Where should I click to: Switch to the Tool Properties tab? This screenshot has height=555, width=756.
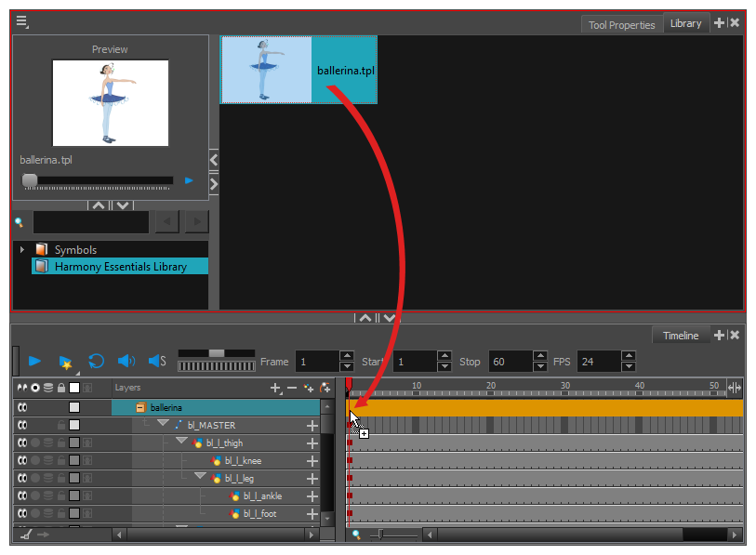point(621,25)
